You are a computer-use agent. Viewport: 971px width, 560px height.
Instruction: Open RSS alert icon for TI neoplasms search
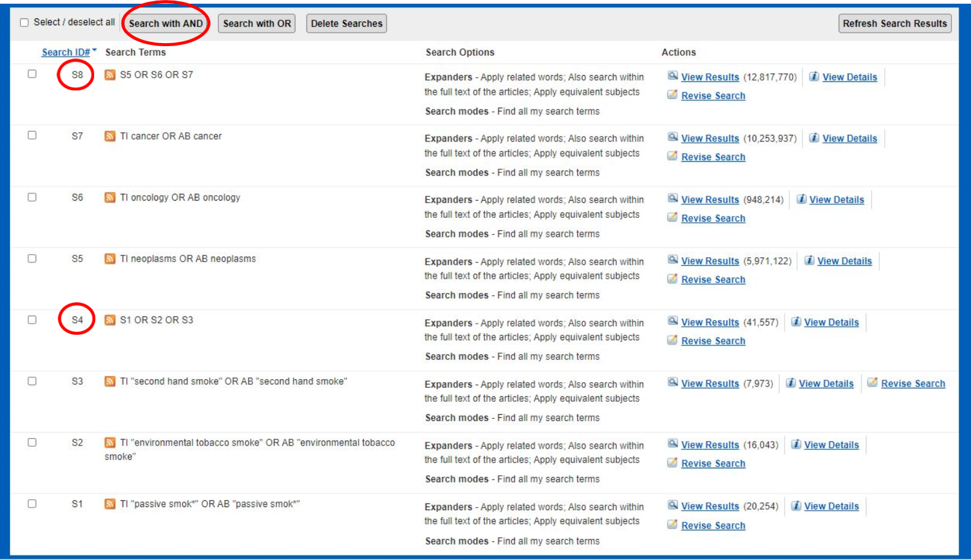(x=110, y=258)
